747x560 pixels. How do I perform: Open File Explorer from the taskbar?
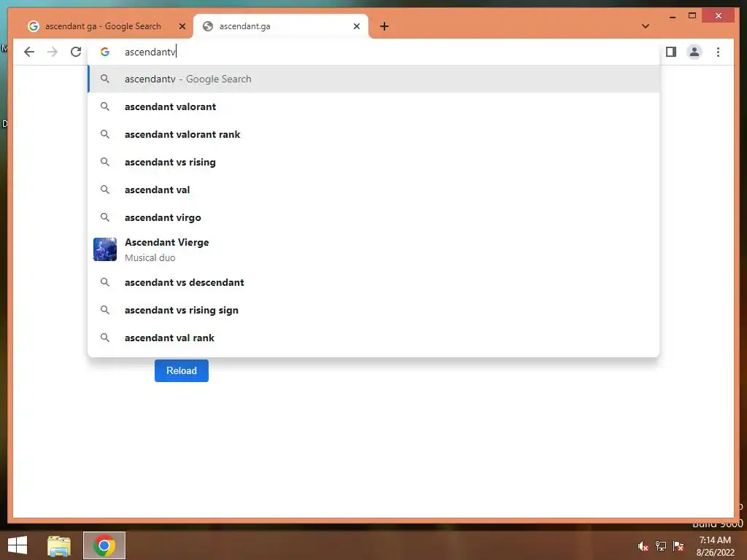point(59,545)
